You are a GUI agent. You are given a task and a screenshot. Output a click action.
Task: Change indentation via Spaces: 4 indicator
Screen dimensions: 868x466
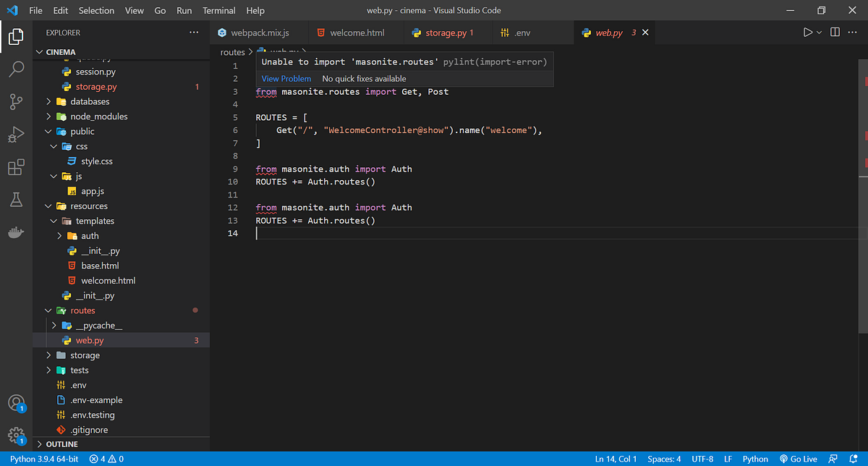click(x=663, y=458)
